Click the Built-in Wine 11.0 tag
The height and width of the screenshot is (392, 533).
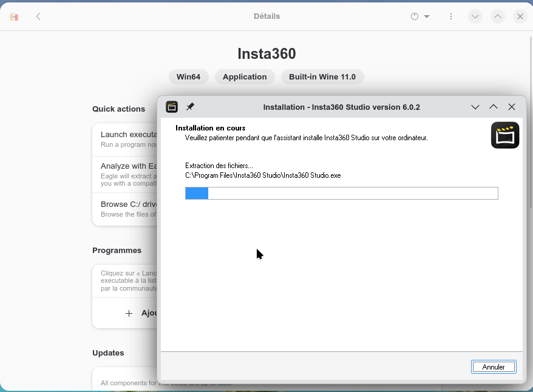322,77
